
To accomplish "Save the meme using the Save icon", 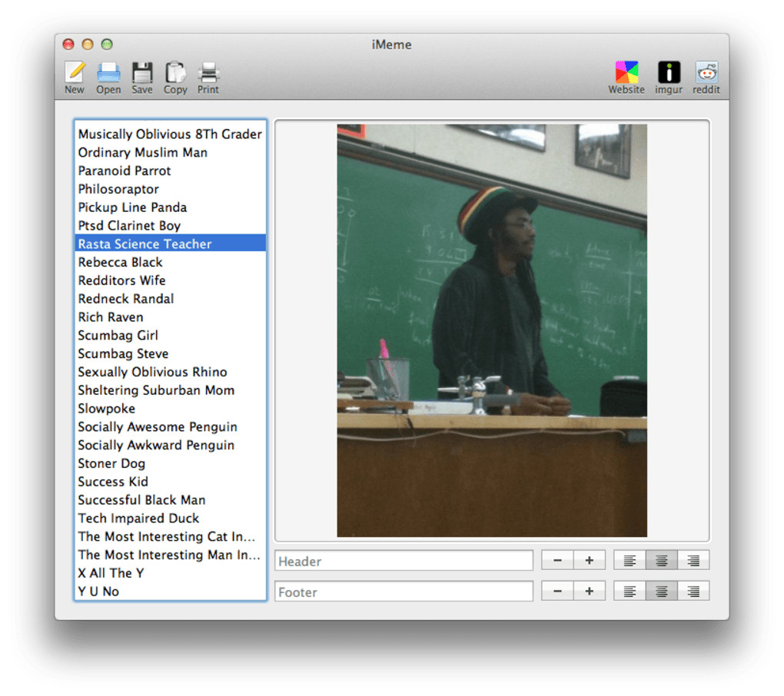I will [142, 73].
